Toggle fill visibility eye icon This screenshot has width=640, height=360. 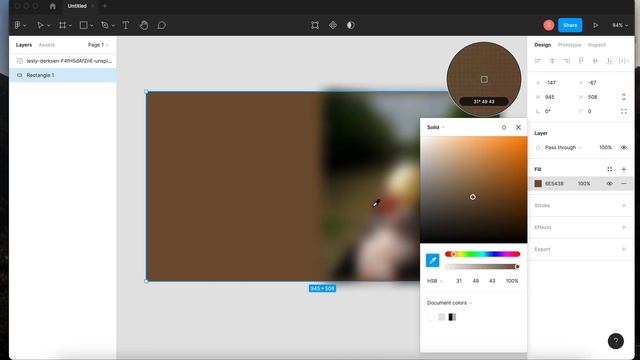[x=609, y=184]
